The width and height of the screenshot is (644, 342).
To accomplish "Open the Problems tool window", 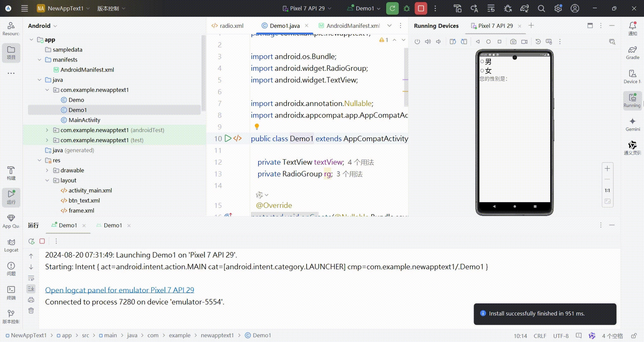I will (11, 269).
